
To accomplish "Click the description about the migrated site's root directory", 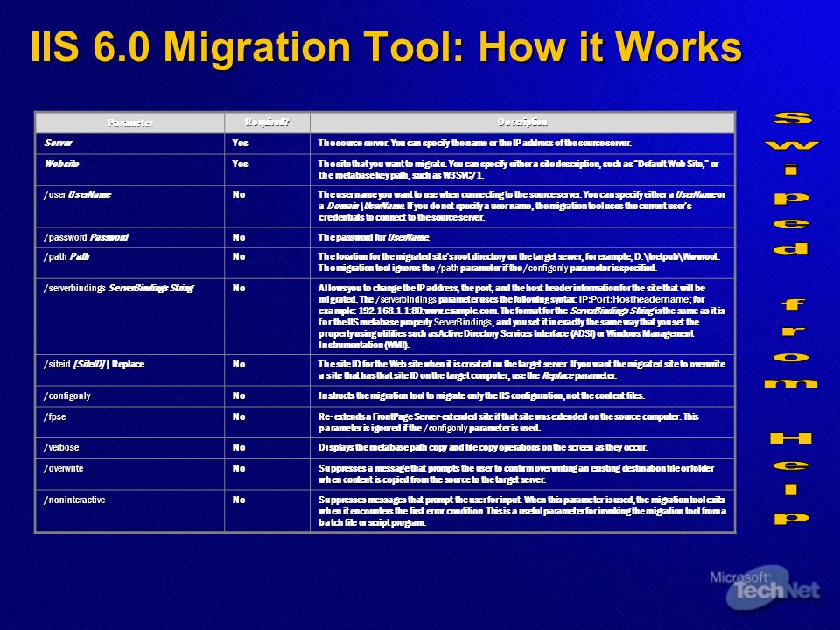I will tap(519, 262).
